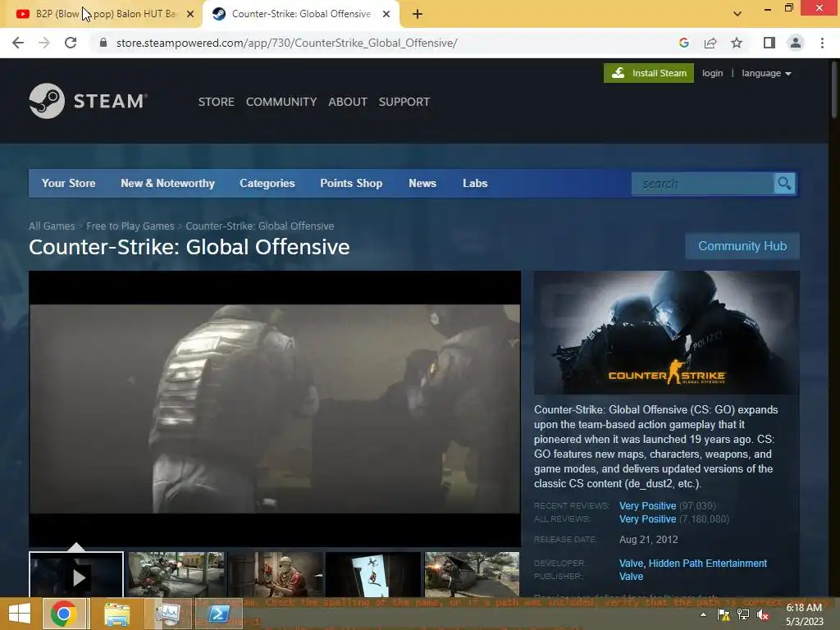The image size is (840, 630).
Task: Switch to the YouTube B2P tab
Action: click(x=100, y=15)
